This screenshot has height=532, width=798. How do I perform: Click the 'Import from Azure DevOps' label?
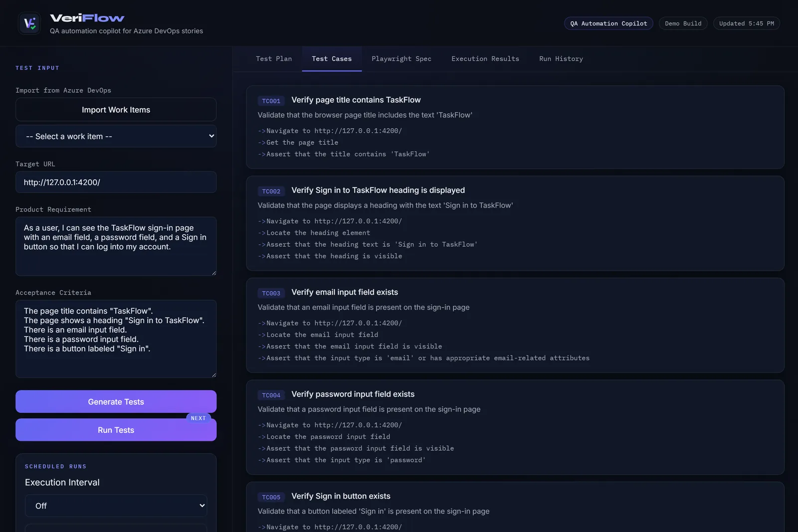pyautogui.click(x=63, y=90)
